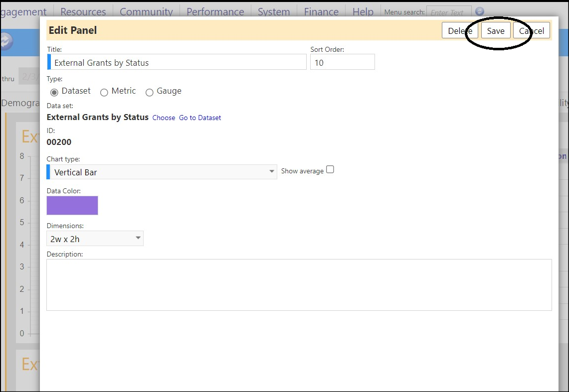
Task: Click the Sort Order field
Action: coord(342,62)
